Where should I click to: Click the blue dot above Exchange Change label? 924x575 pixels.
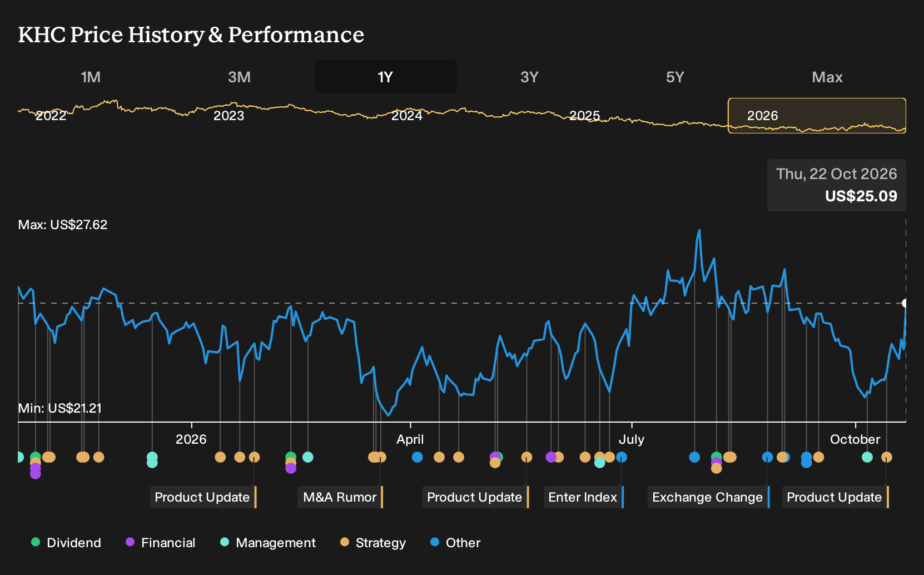pyautogui.click(x=767, y=457)
